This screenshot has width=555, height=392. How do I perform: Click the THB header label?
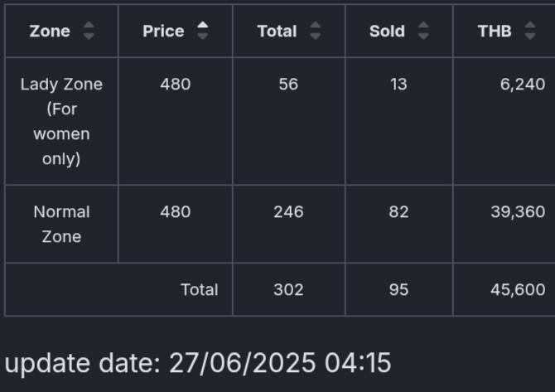click(x=495, y=31)
